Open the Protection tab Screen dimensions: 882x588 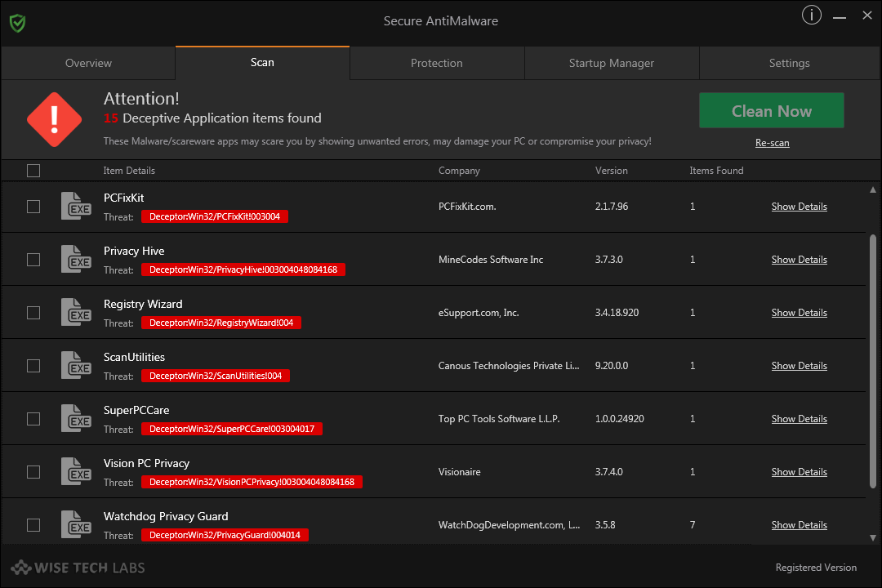click(436, 63)
